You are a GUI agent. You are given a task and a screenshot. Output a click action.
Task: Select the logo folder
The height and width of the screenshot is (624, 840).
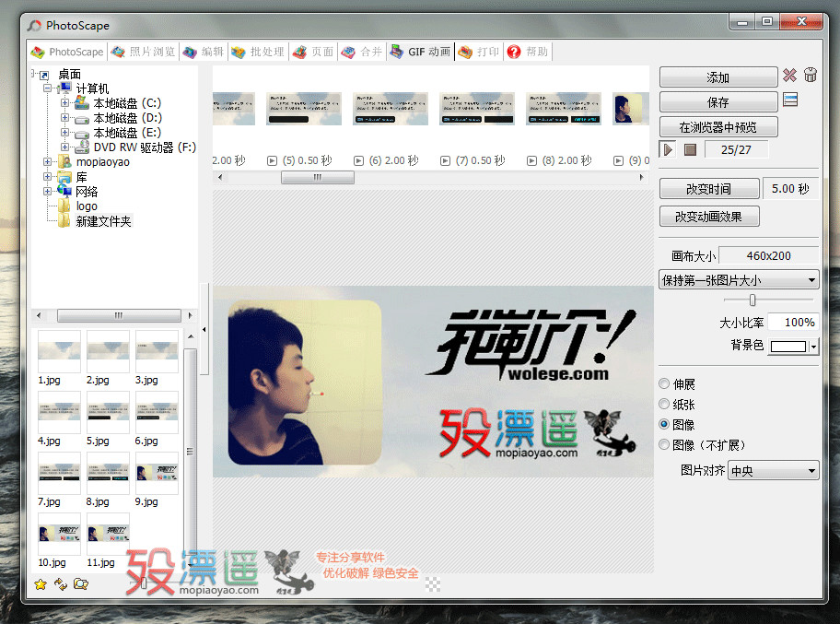pos(87,206)
